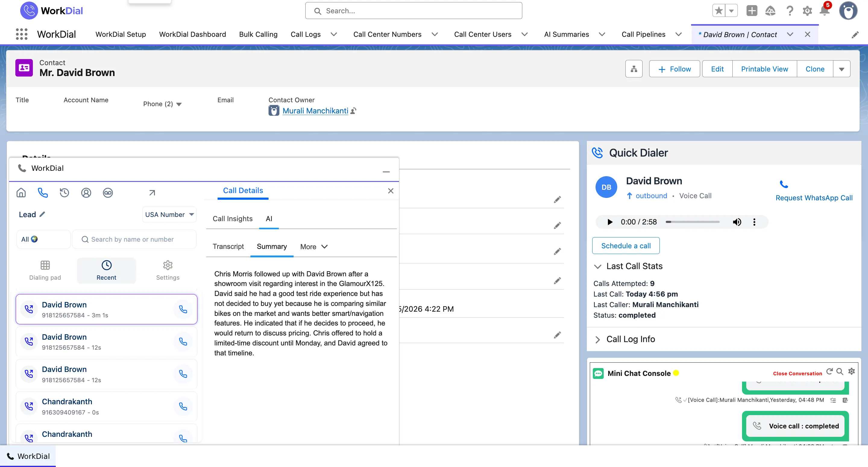Viewport: 868px width, 467px height.
Task: Start a call from Quick Dialer phone icon
Action: coord(784,184)
